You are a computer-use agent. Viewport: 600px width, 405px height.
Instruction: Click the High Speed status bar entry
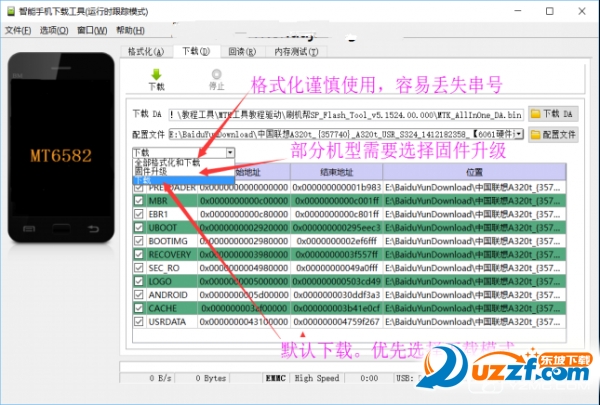tap(316, 378)
